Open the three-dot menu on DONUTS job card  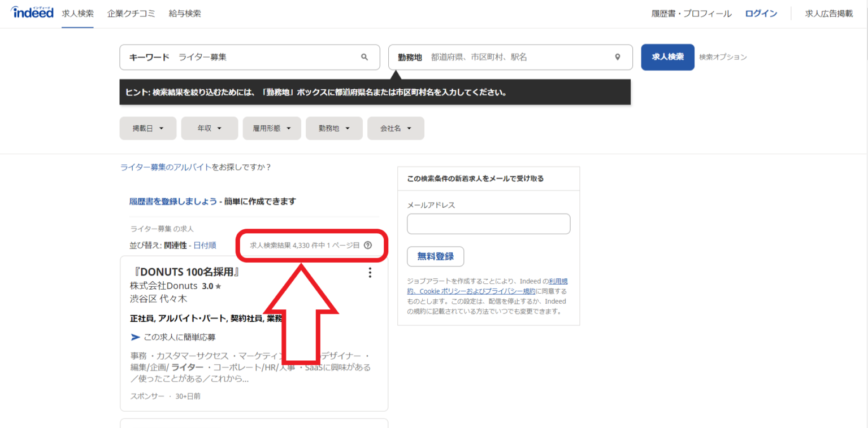coord(370,273)
